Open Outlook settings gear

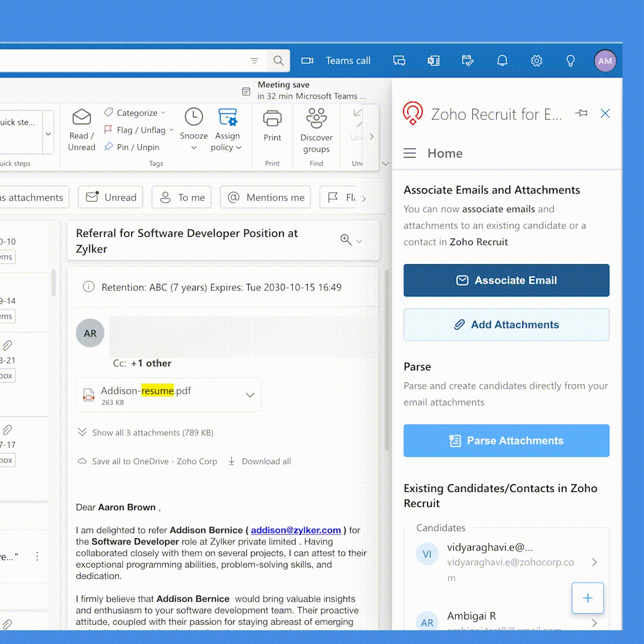[x=537, y=61]
